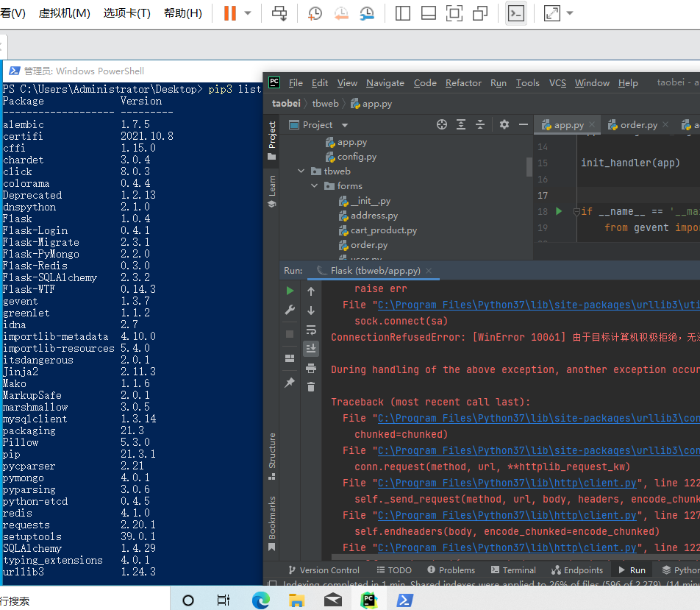The image size is (700, 610).
Task: Collapse the tbweb folder
Action: (301, 171)
